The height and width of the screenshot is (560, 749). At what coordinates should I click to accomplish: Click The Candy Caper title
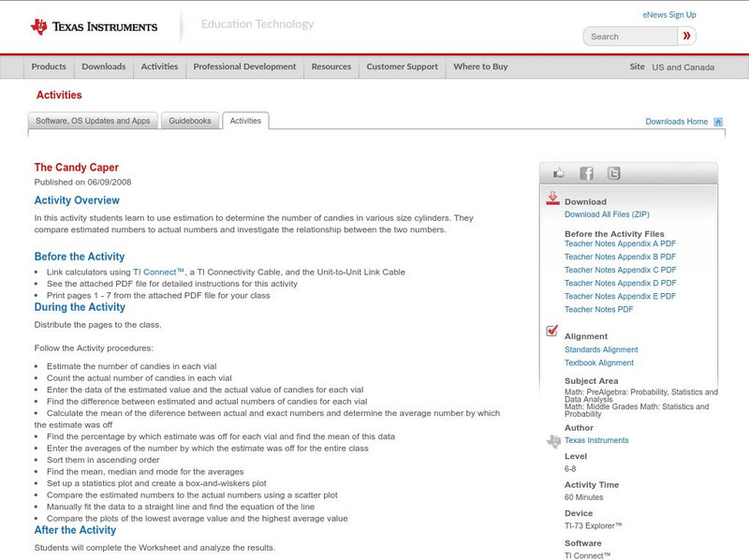tap(77, 168)
